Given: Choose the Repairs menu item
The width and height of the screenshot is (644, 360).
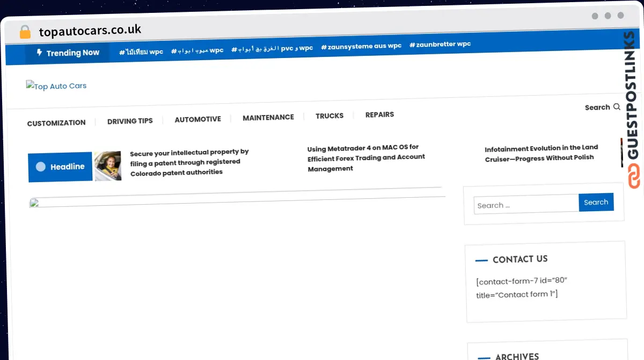Looking at the screenshot, I should (x=379, y=114).
